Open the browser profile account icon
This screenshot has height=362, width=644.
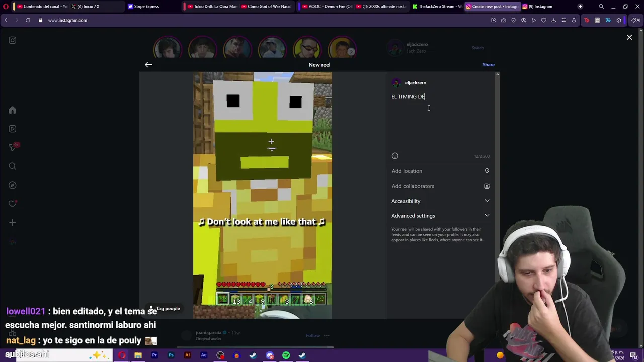click(x=574, y=20)
